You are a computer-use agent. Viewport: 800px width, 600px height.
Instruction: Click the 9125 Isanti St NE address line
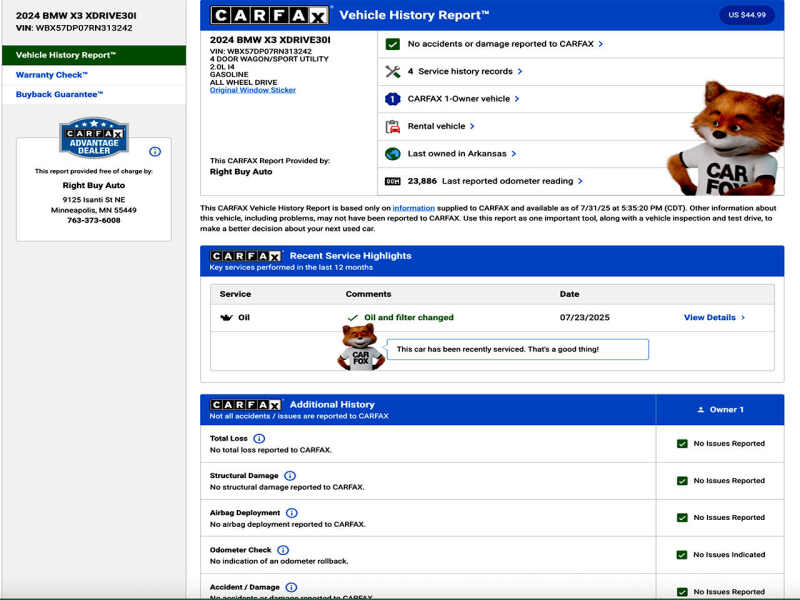(94, 199)
